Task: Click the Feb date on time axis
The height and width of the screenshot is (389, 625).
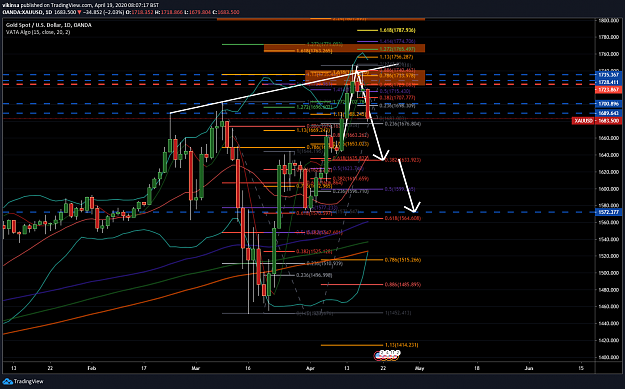Action: point(92,368)
